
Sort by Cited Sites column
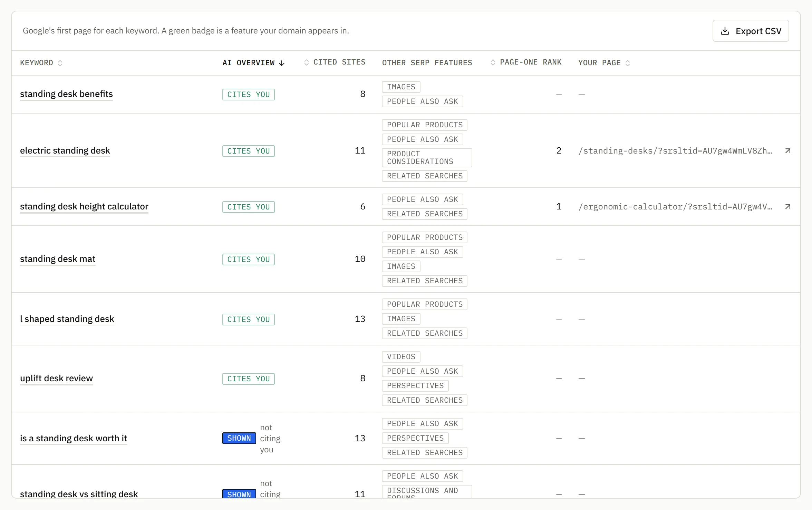click(x=334, y=62)
